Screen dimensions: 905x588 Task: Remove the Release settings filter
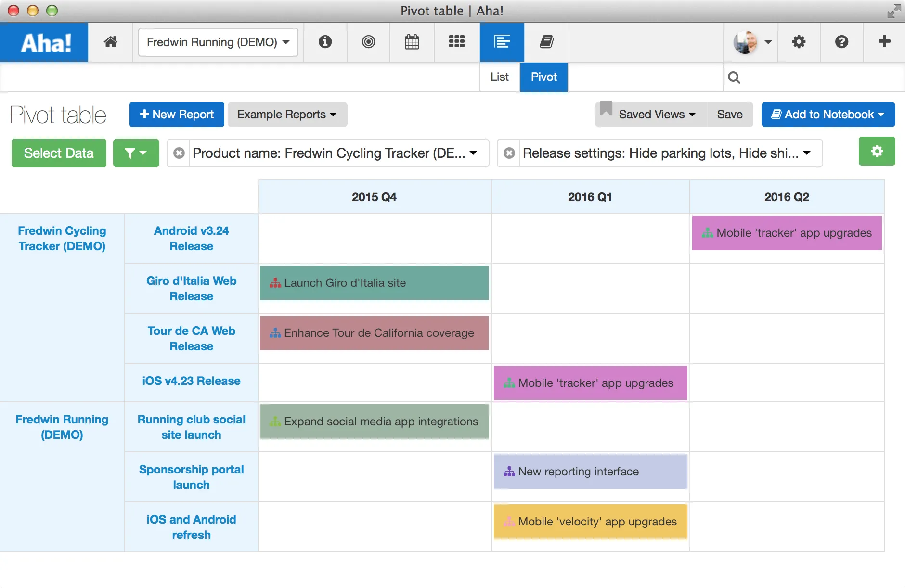tap(509, 153)
